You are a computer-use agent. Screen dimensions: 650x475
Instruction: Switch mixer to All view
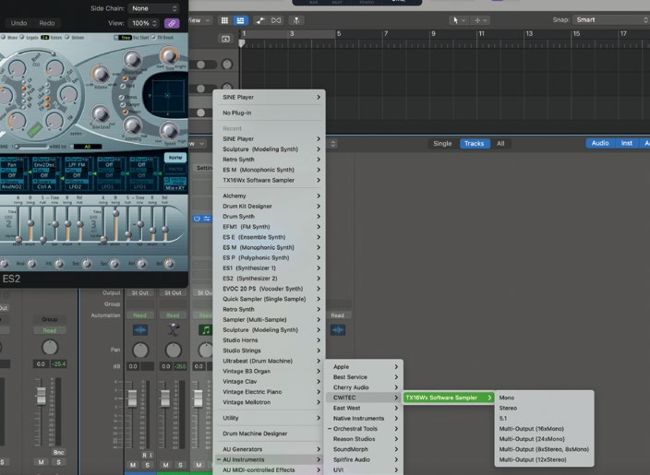click(x=500, y=143)
